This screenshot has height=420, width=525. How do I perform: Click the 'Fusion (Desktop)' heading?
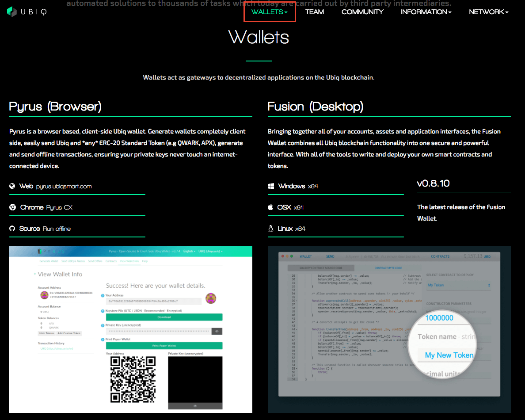(316, 107)
